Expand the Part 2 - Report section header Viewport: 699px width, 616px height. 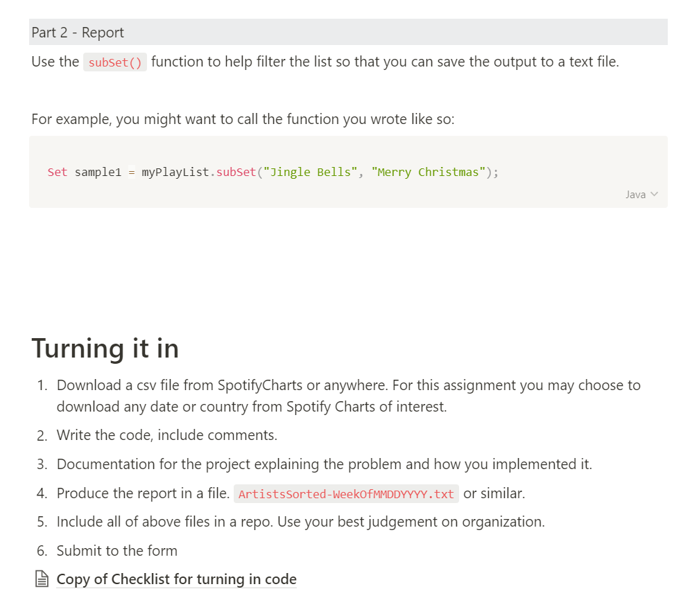[x=77, y=32]
